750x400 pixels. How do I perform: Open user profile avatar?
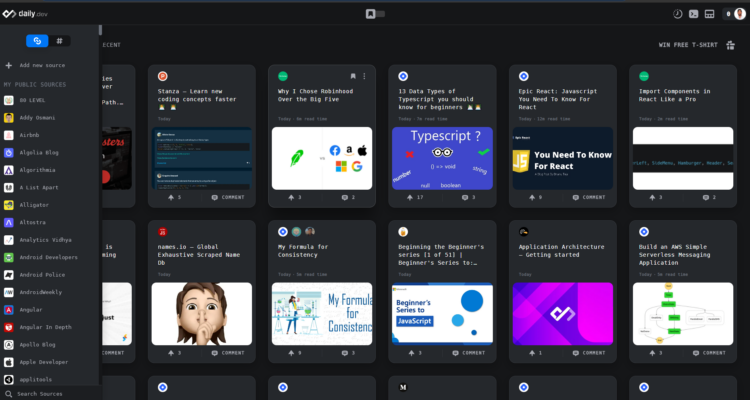[x=739, y=14]
